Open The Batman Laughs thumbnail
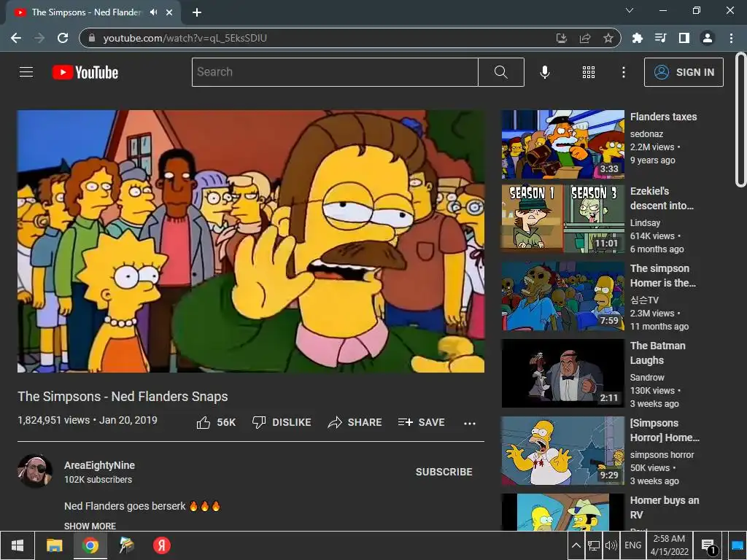 tap(562, 373)
